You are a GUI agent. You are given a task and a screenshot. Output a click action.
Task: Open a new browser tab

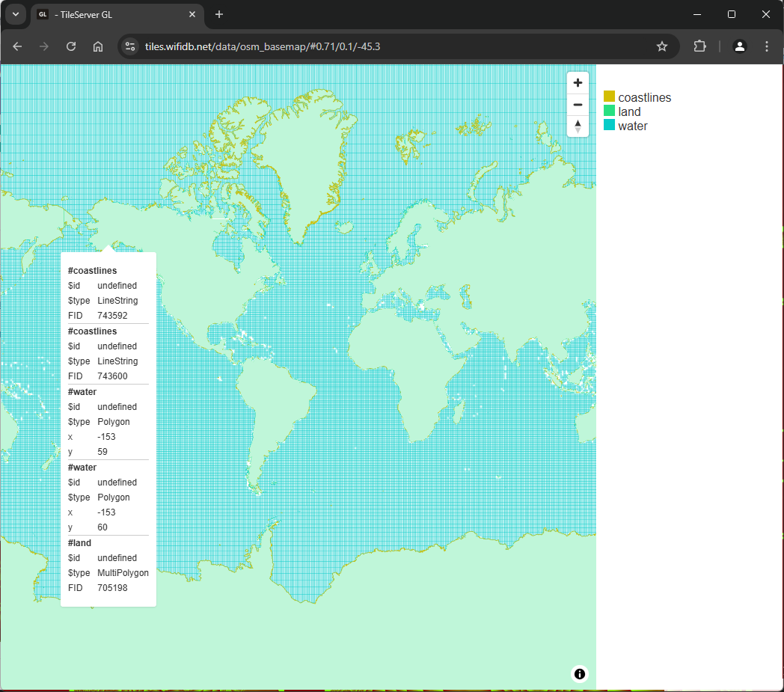coord(218,14)
